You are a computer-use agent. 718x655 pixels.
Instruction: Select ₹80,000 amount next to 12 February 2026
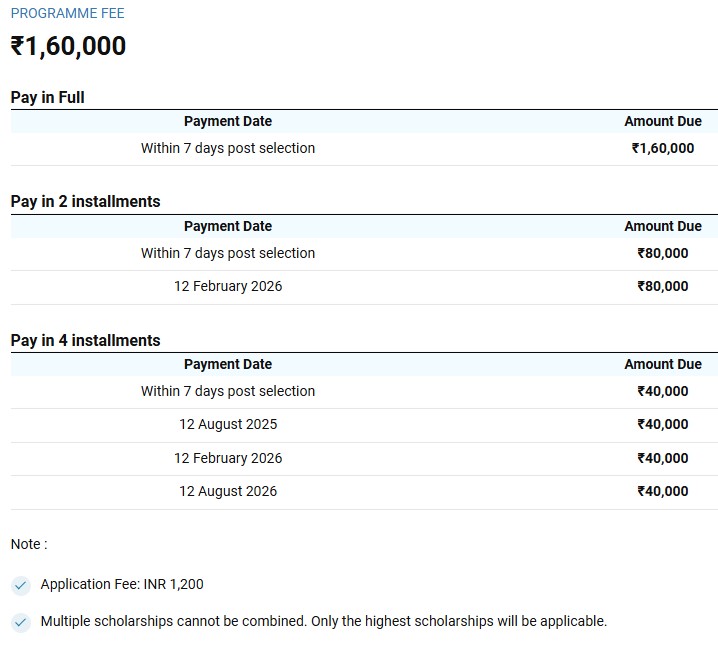pos(663,286)
